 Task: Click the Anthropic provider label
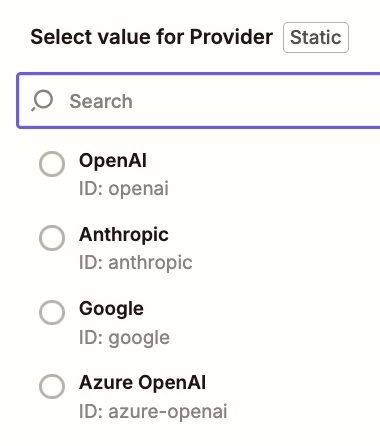click(x=124, y=235)
